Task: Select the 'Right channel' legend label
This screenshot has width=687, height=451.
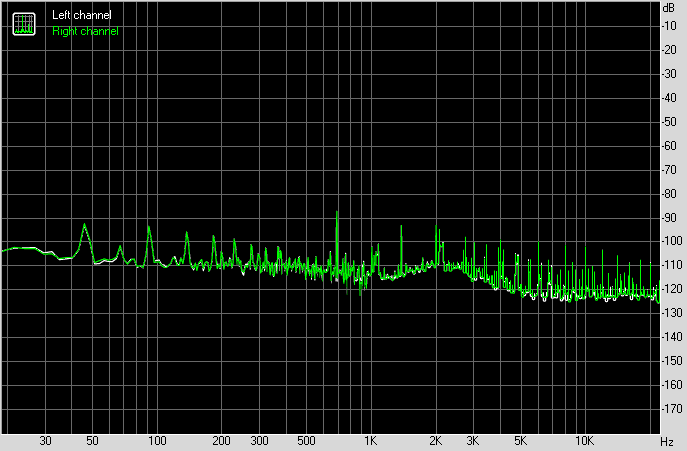Action: (85, 31)
